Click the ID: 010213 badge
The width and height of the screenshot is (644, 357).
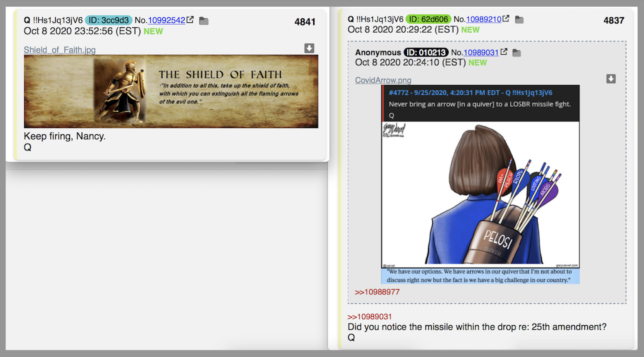[x=426, y=52]
